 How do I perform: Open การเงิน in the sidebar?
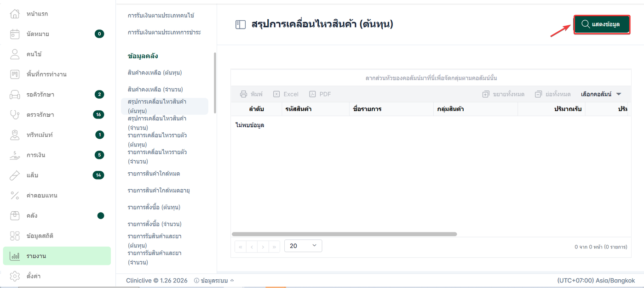pyautogui.click(x=57, y=155)
